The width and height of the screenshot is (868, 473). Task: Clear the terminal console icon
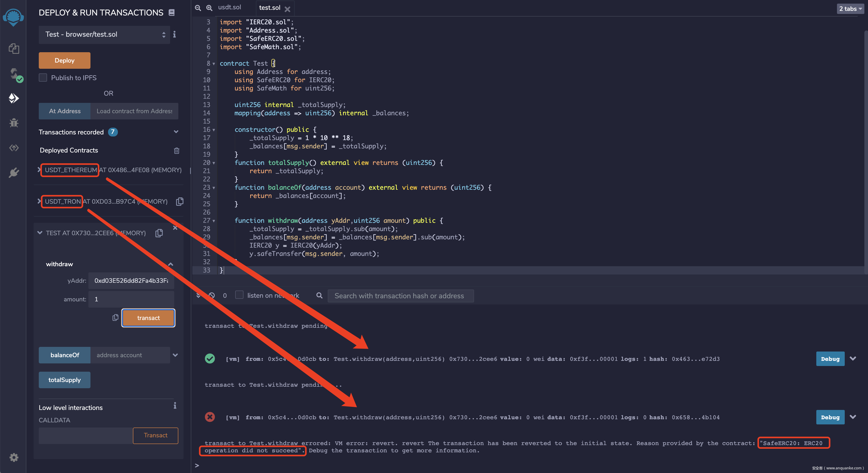212,295
